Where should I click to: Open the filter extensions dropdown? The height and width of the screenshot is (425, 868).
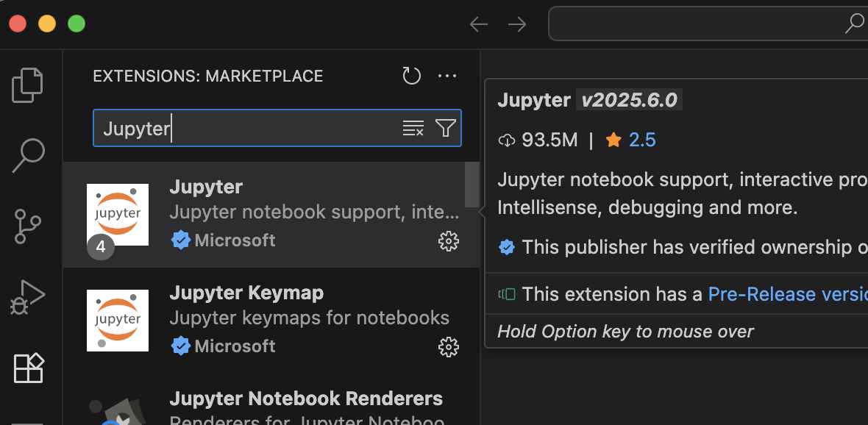(x=446, y=128)
